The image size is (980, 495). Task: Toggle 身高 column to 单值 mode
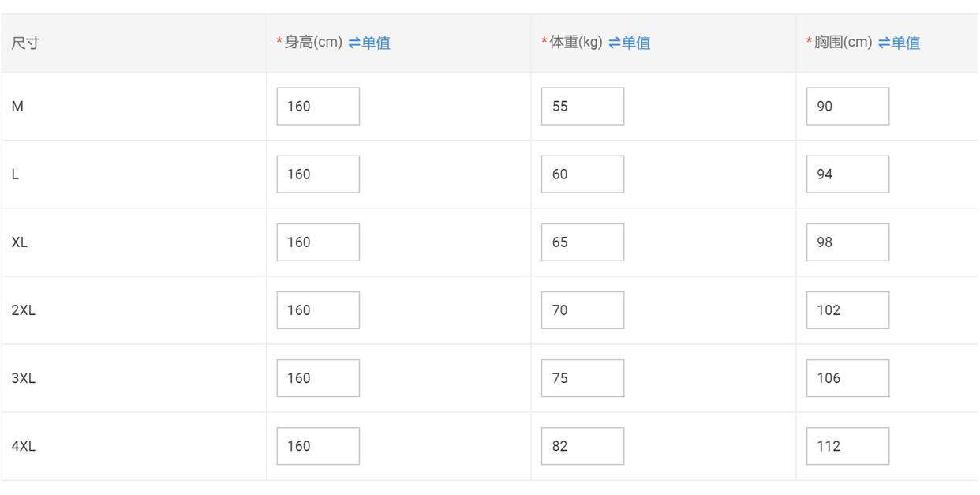pyautogui.click(x=368, y=43)
